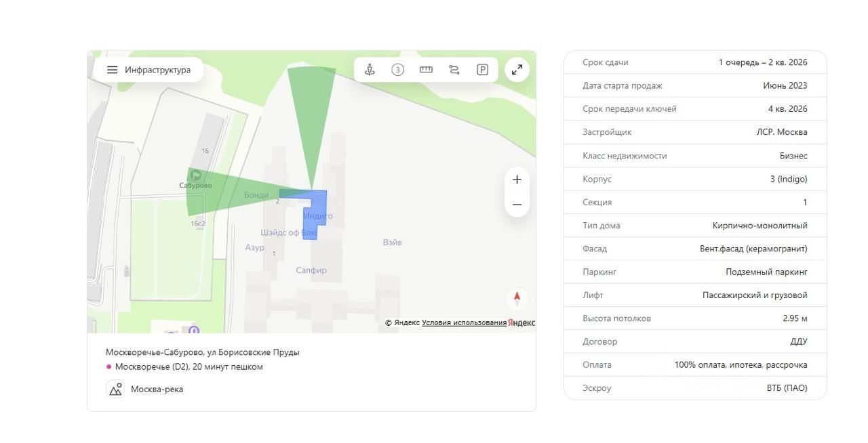The height and width of the screenshot is (443, 868).
Task: Toggle traffic level indicator showing 3
Action: [x=398, y=70]
